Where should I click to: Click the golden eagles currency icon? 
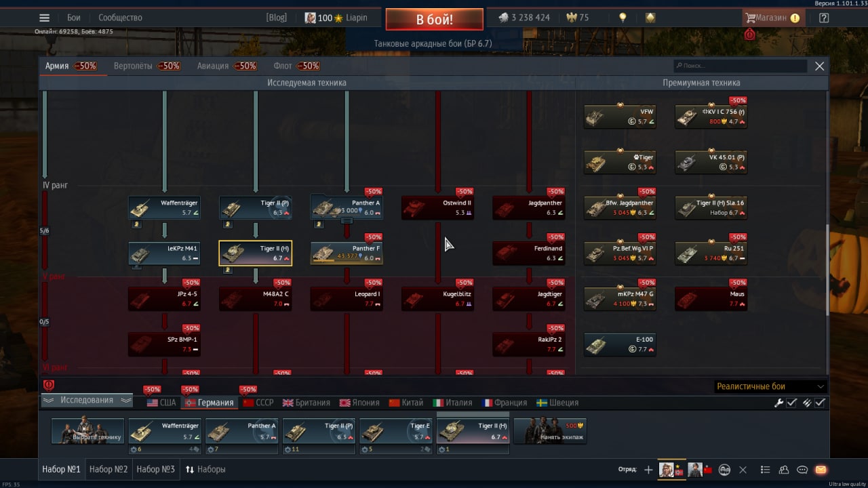tap(572, 18)
